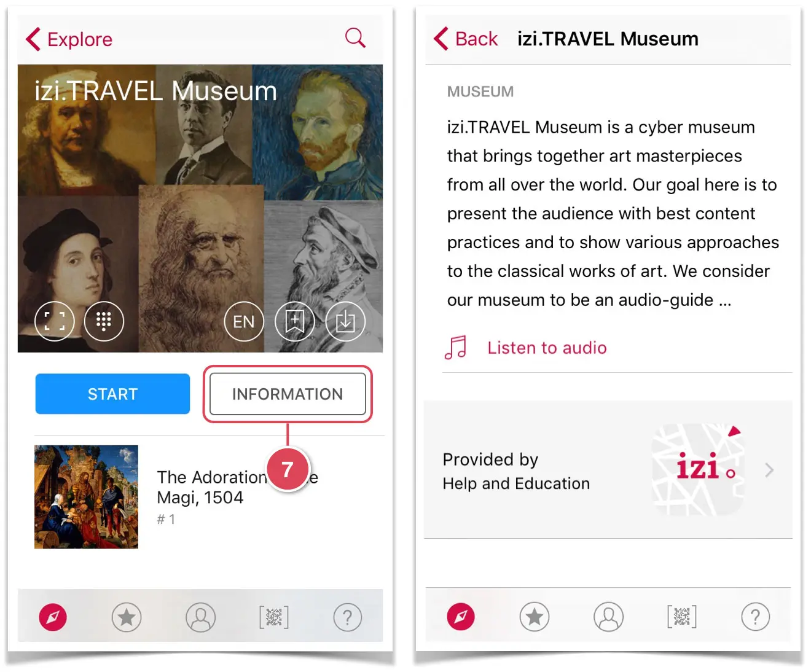Open Favorites star tab in right screen
This screenshot has height=672, width=811.
[x=535, y=617]
